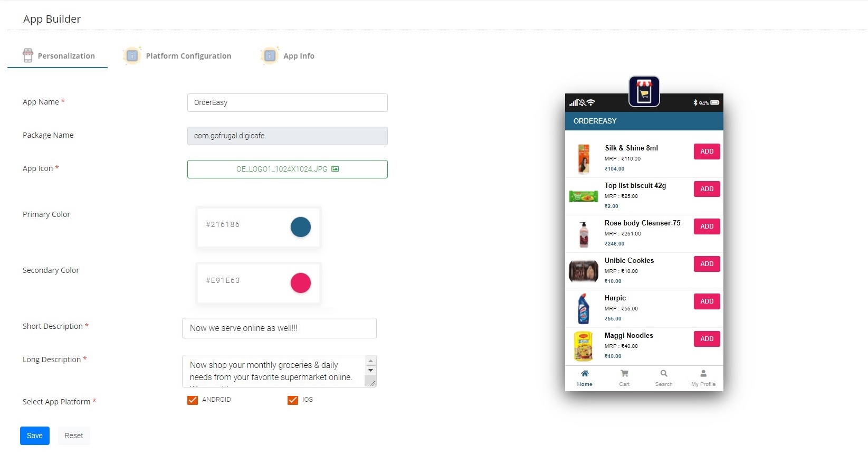This screenshot has height=454, width=868.
Task: Add Silk & Shine 8ml to cart
Action: coord(707,152)
